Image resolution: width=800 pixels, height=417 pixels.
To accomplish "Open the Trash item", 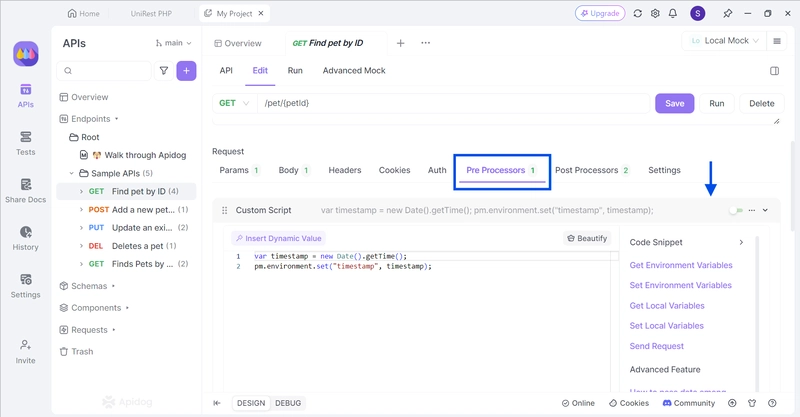I will [x=77, y=352].
